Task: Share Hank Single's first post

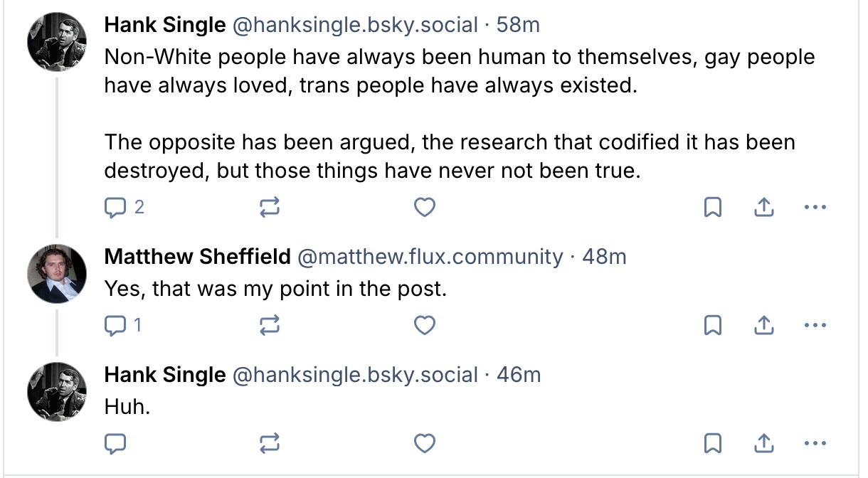Action: pyautogui.click(x=763, y=207)
